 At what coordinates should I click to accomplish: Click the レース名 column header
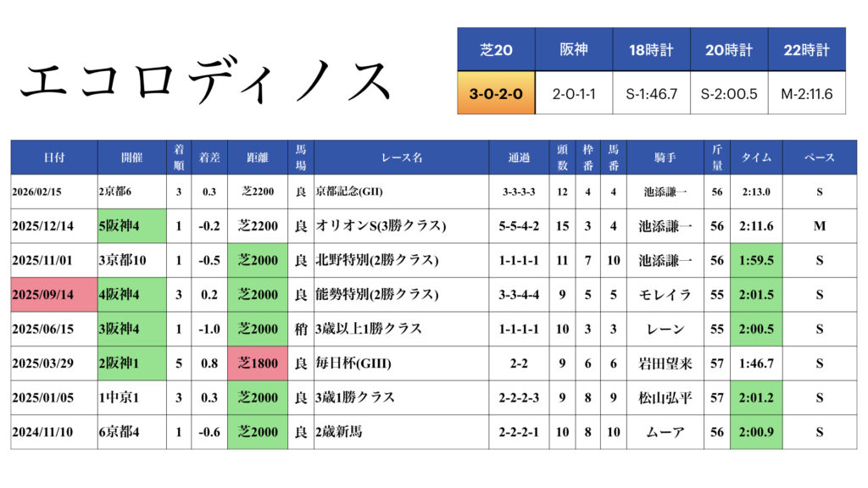tap(401, 158)
